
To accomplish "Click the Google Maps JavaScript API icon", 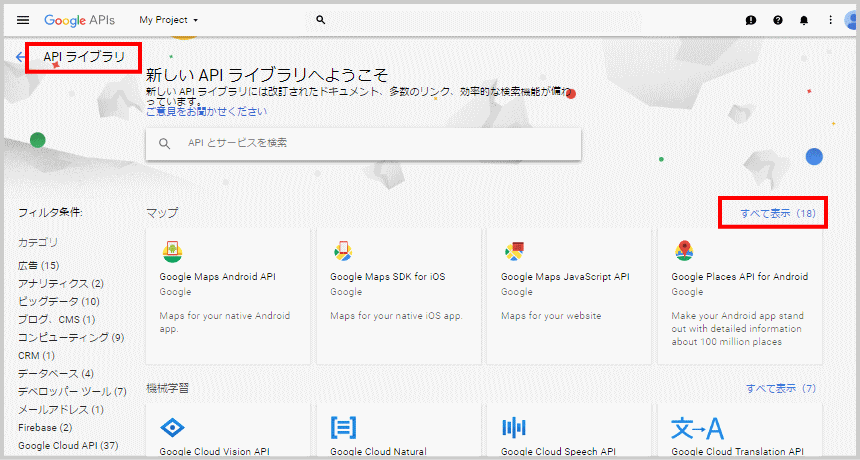I will pyautogui.click(x=514, y=252).
